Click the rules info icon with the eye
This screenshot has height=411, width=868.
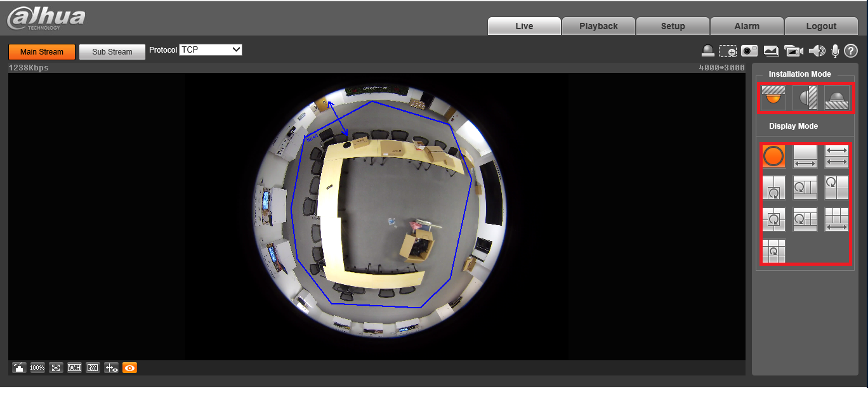(111, 367)
